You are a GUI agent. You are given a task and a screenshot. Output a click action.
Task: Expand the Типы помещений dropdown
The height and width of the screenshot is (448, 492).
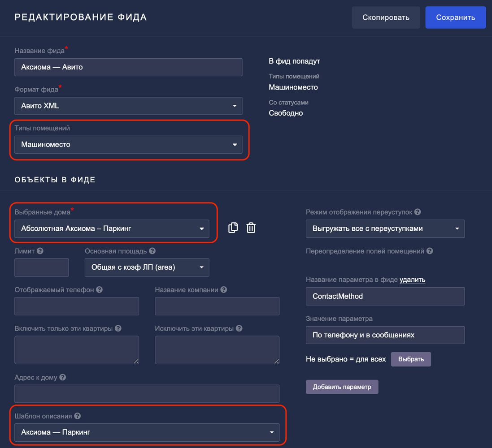click(128, 145)
